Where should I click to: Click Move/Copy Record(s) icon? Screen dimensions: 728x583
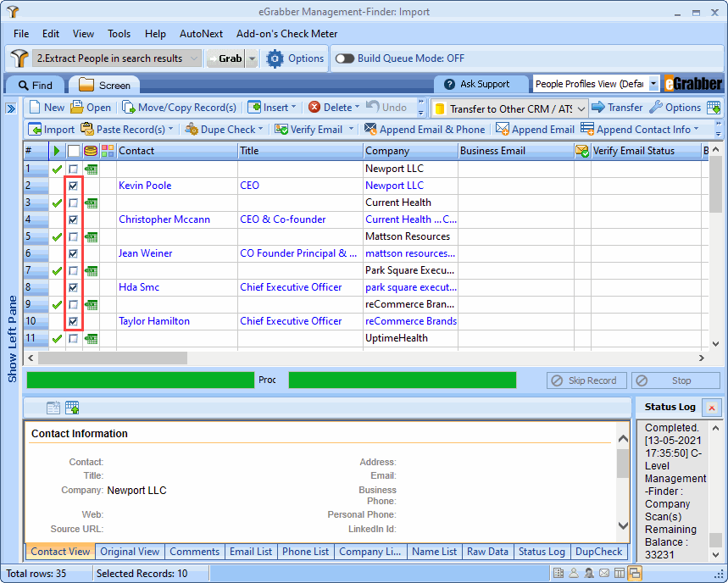pos(128,108)
